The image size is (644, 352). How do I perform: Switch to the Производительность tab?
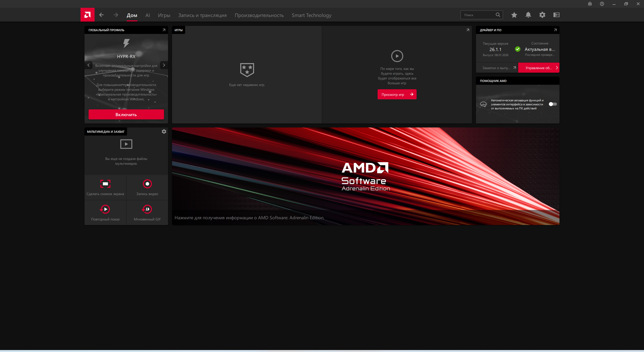(259, 15)
